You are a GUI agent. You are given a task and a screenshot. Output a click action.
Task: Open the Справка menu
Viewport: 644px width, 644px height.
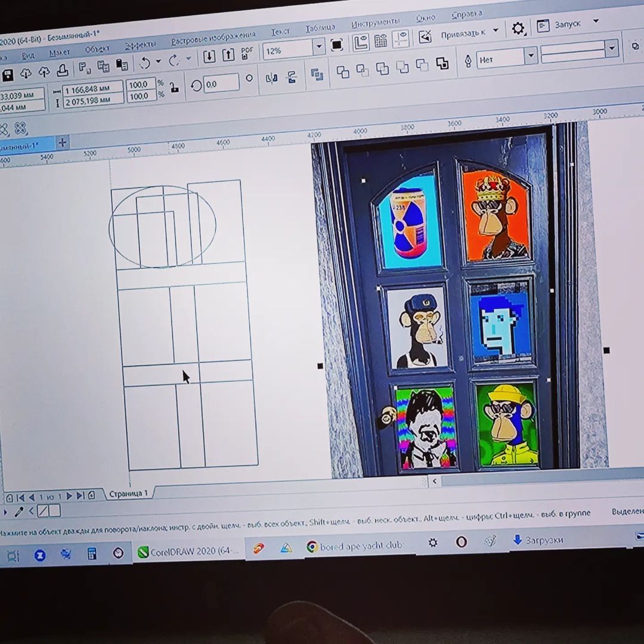[x=466, y=14]
